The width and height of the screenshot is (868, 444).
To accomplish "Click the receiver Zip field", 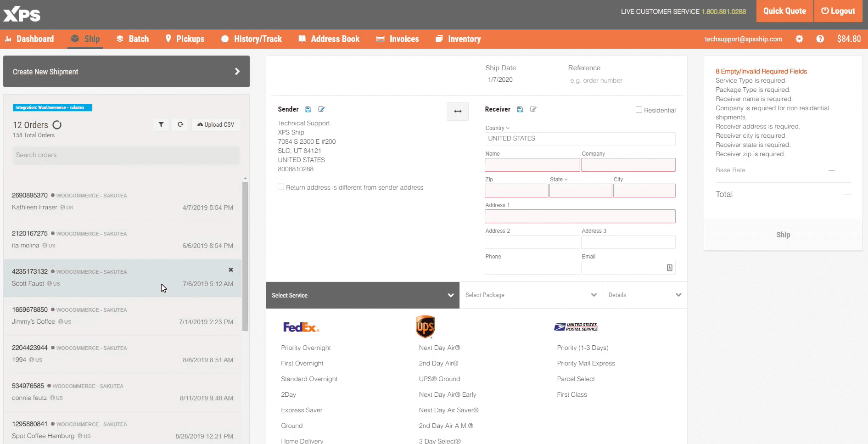I will tap(516, 191).
